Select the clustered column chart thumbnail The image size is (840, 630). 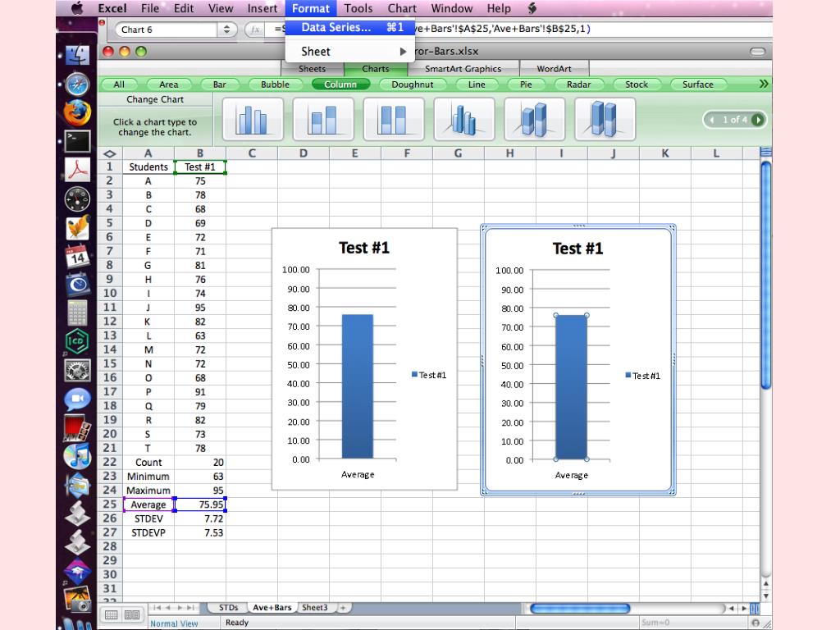(x=253, y=120)
